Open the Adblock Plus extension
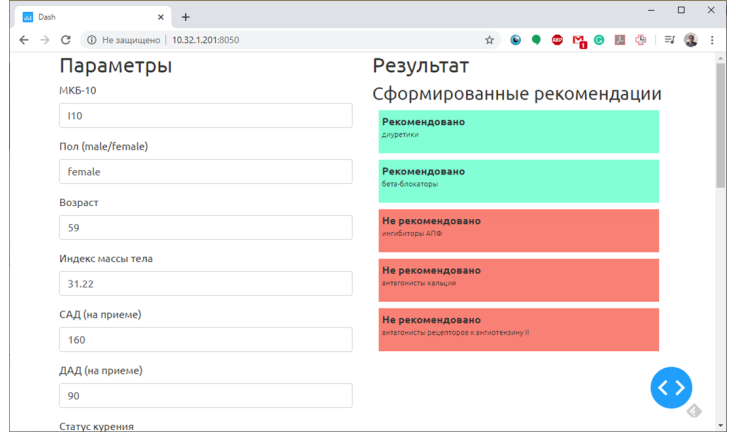Viewport: 736px width, 432px height. tap(557, 40)
